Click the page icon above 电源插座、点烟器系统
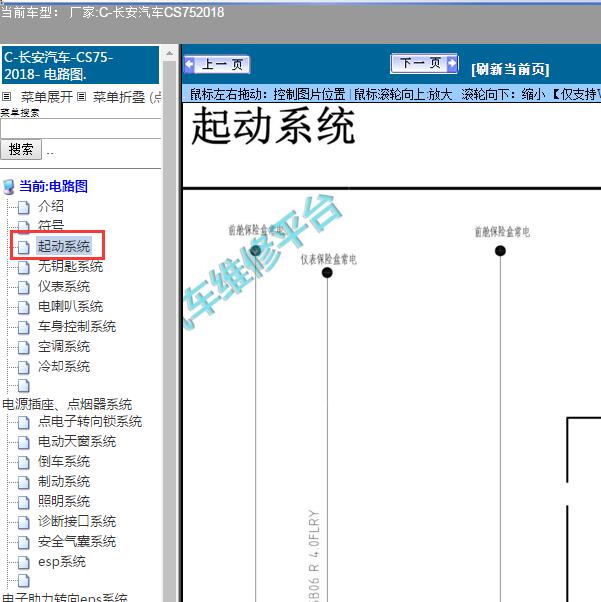Viewport: 601px width, 602px height. [23, 385]
